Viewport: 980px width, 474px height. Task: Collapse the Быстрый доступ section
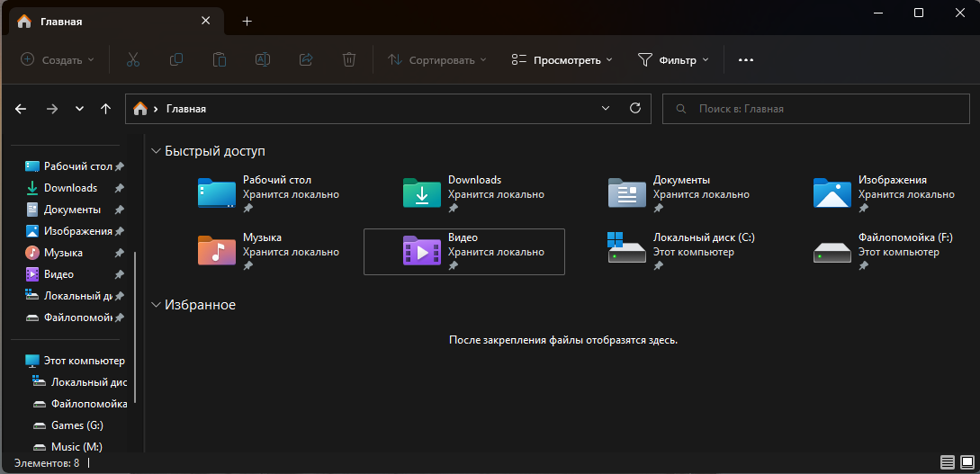click(156, 151)
